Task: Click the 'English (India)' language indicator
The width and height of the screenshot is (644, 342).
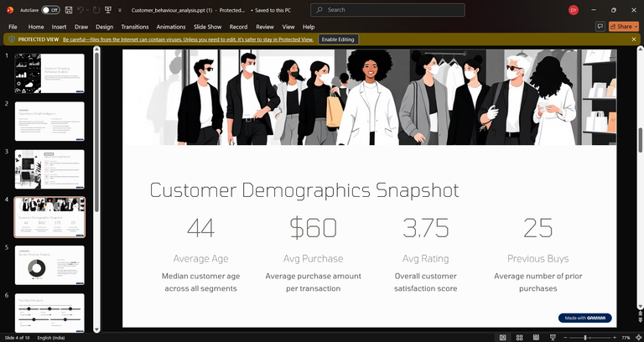Action: coord(51,338)
